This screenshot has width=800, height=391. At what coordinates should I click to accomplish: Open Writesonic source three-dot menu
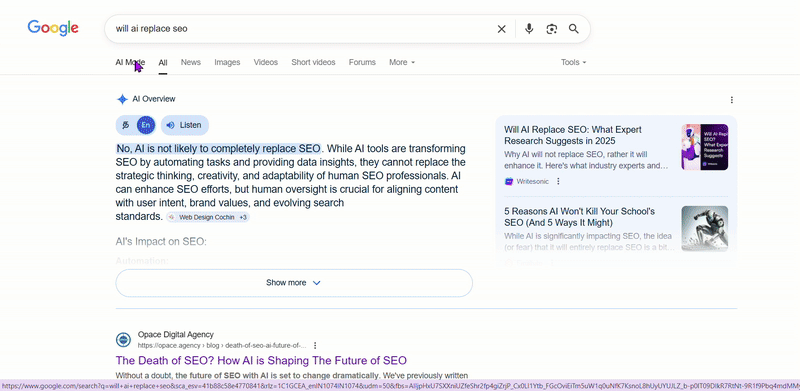click(x=558, y=181)
